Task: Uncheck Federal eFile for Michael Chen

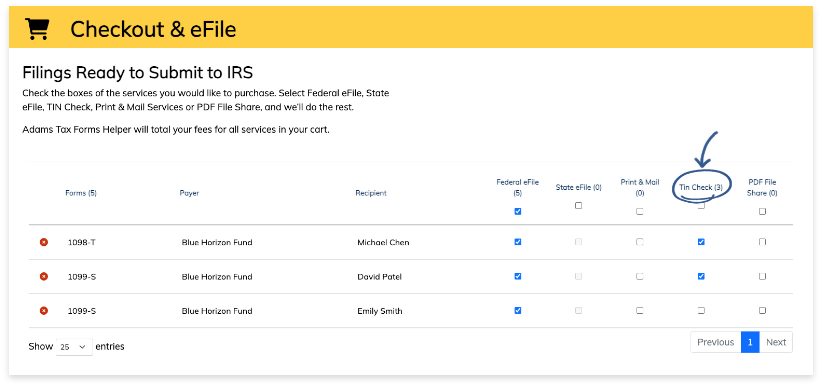Action: [x=518, y=242]
